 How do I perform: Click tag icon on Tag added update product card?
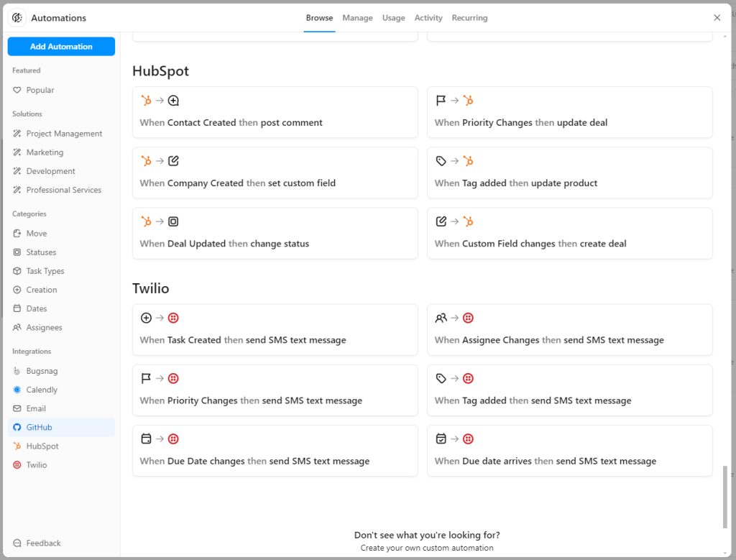(x=441, y=161)
